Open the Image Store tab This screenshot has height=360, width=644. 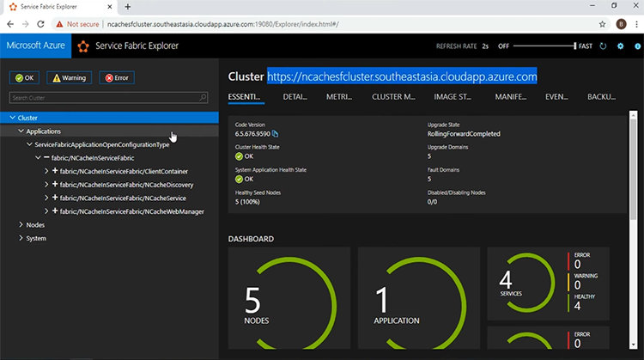[453, 97]
